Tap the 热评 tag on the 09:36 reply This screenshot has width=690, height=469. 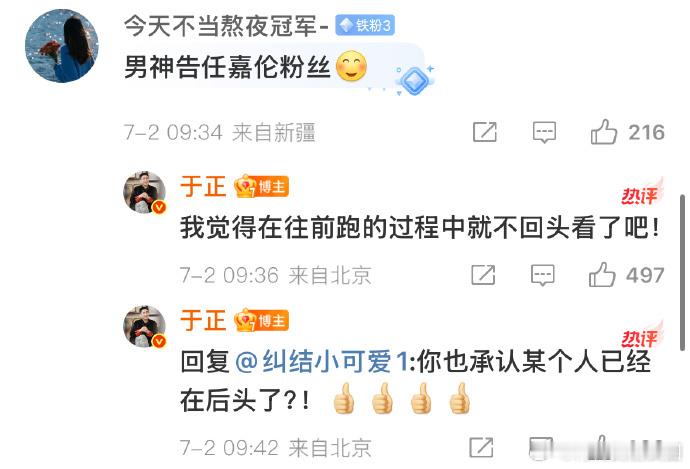click(x=641, y=194)
